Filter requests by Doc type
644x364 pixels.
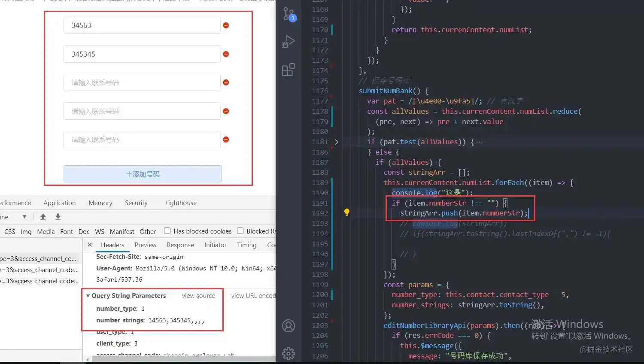point(84,231)
